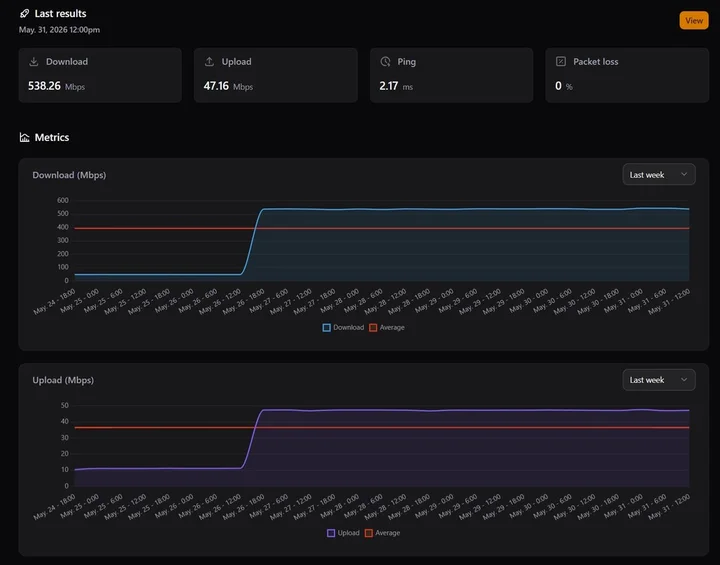Select the Ping 2.17 ms result card
Viewport: 720px width, 565px height.
click(451, 75)
